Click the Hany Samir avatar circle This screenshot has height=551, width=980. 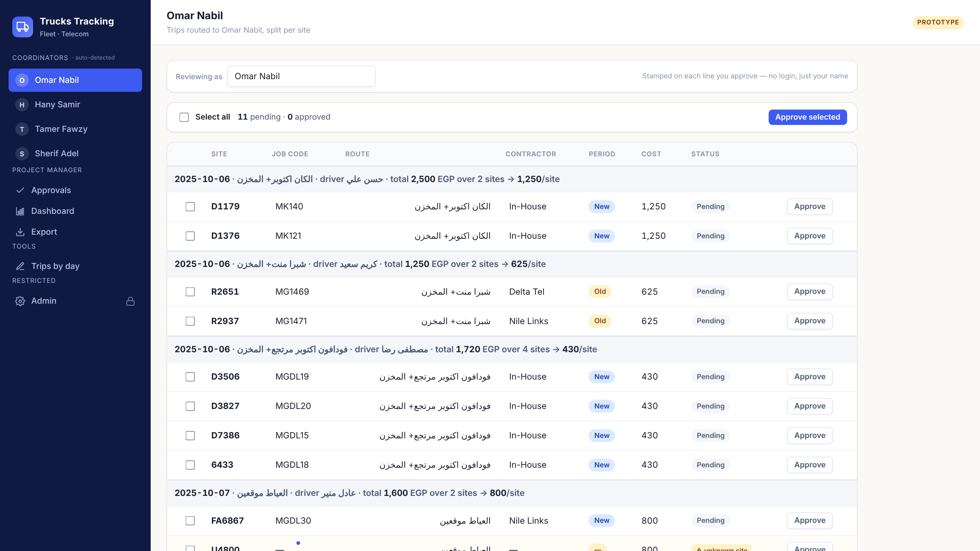(22, 105)
